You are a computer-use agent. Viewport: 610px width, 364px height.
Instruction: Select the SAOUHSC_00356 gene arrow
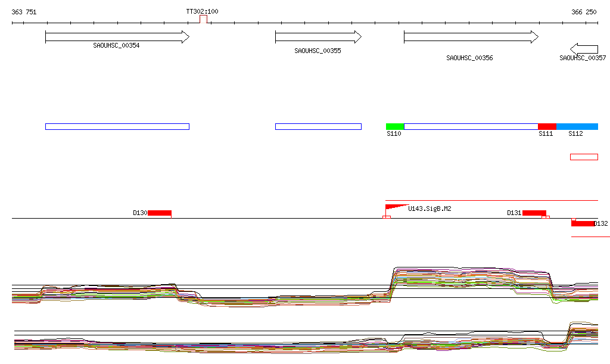tap(471, 37)
